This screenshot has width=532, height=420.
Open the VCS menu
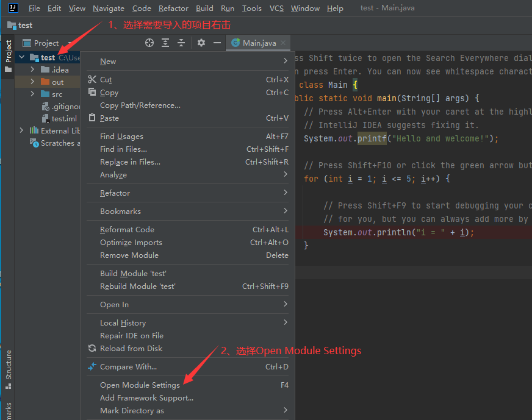pos(276,8)
